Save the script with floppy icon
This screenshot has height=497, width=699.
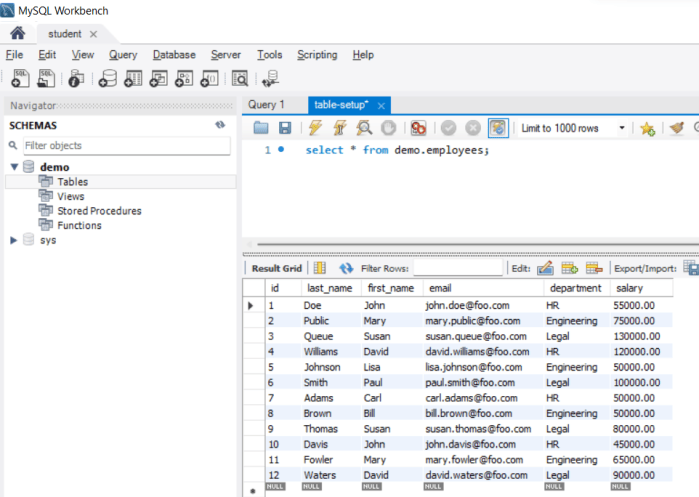(x=285, y=128)
